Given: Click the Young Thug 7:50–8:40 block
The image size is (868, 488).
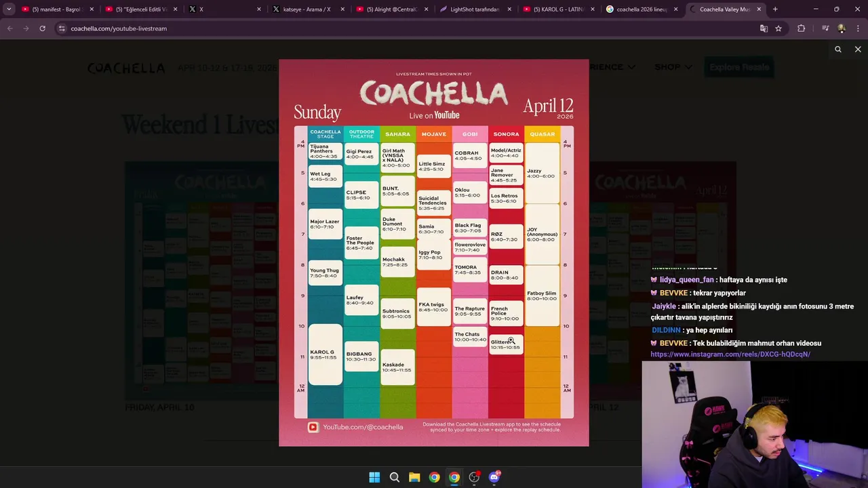Looking at the screenshot, I should pos(325,272).
